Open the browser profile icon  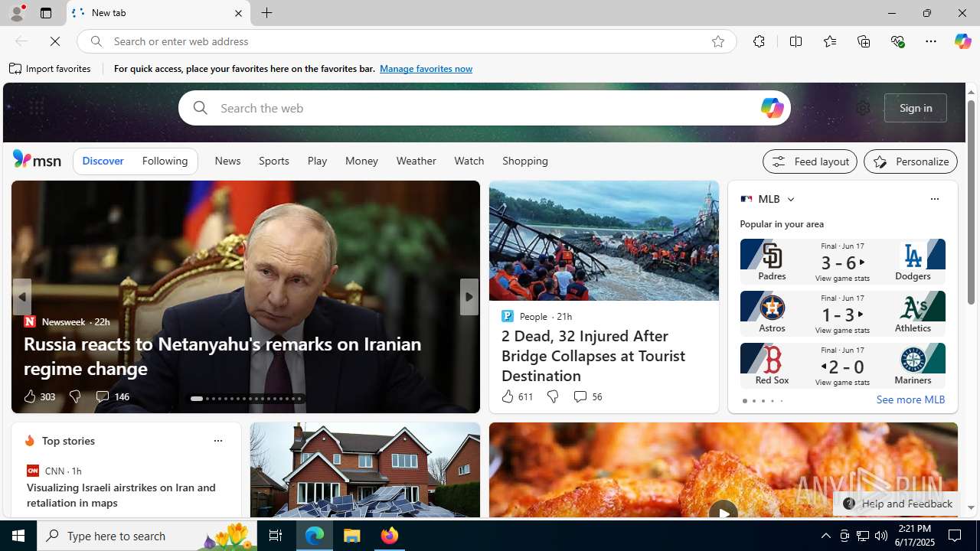[16, 13]
